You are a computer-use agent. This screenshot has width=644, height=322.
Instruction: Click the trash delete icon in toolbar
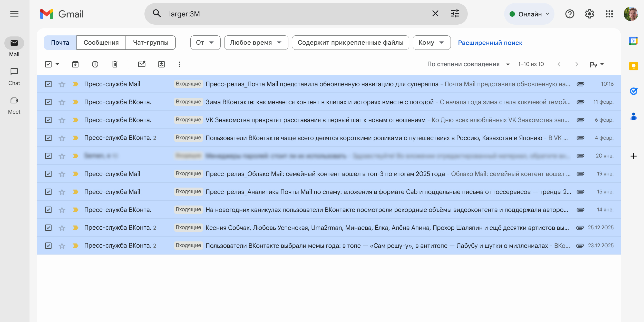115,64
